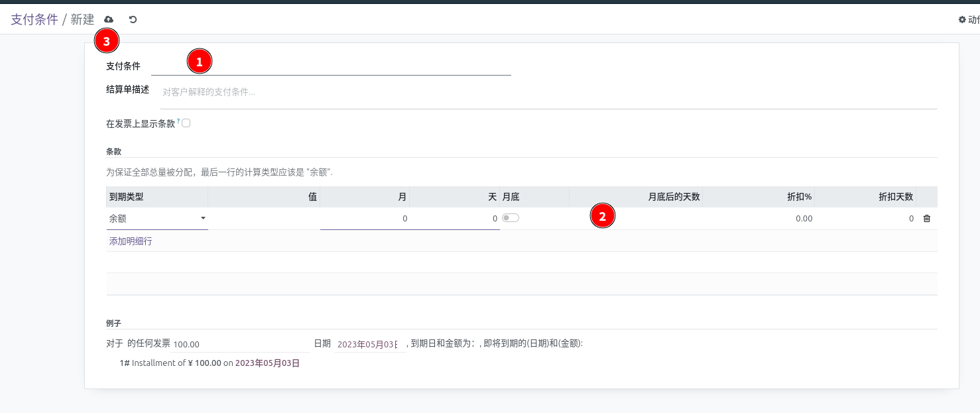Edit the 天 value in the 余额 row
The image size is (980, 413).
tap(455, 219)
